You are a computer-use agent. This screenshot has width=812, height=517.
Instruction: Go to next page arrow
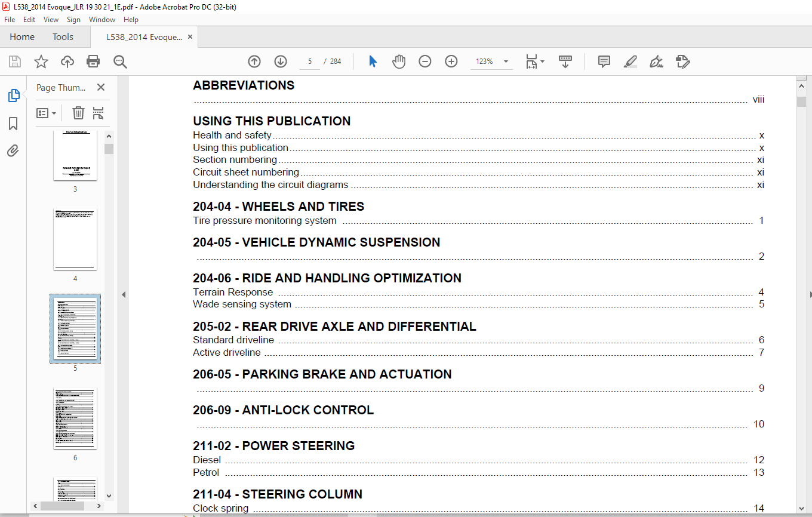tap(281, 61)
